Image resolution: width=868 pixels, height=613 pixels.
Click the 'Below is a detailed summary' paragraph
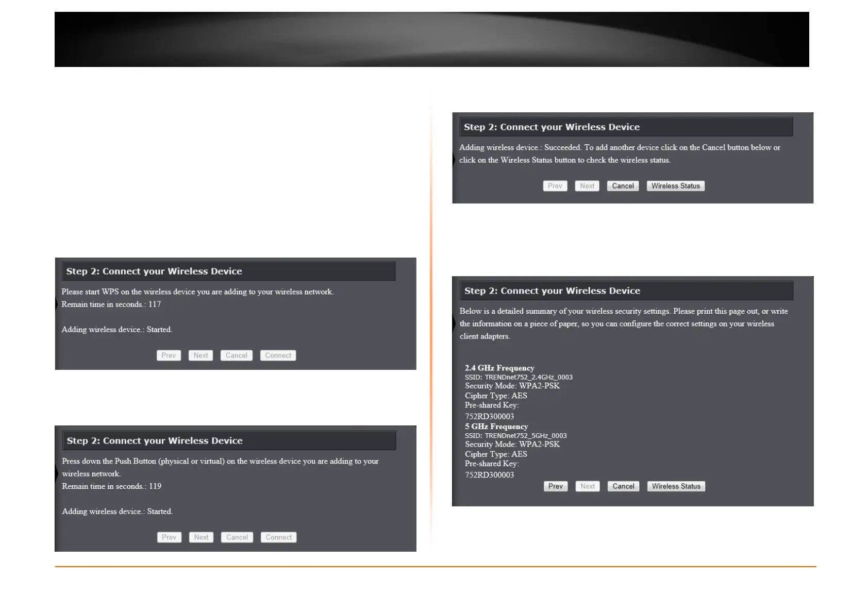click(624, 323)
